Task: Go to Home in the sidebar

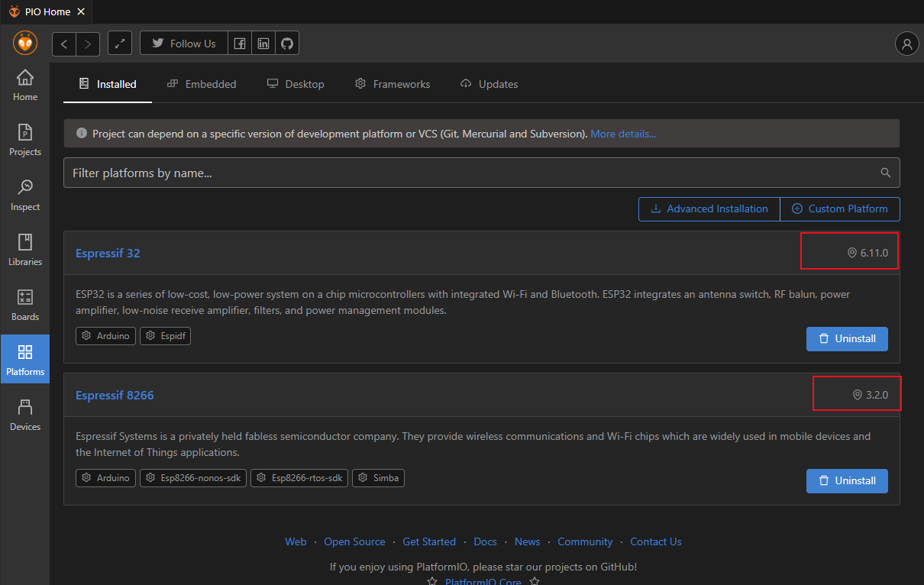Action: pos(25,85)
